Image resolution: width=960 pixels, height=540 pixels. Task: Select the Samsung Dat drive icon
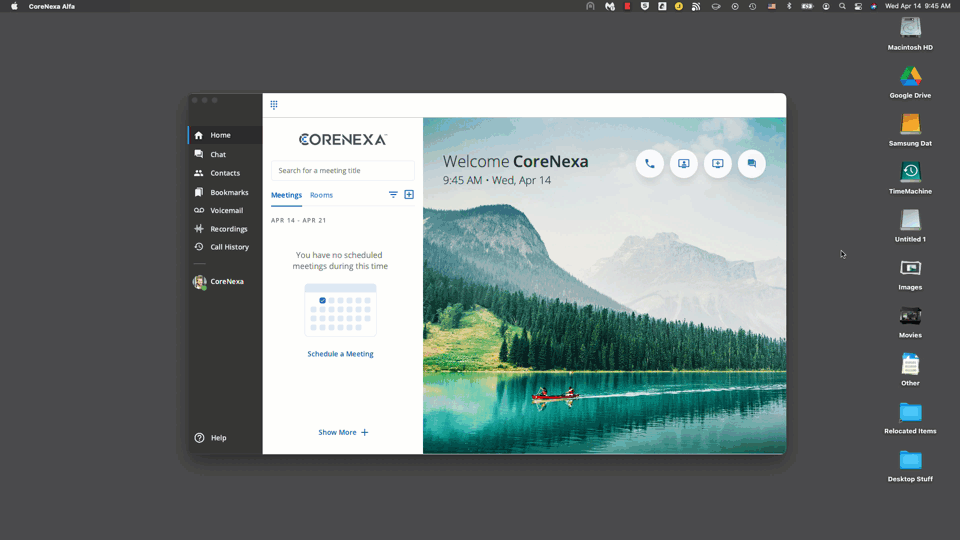click(x=910, y=129)
